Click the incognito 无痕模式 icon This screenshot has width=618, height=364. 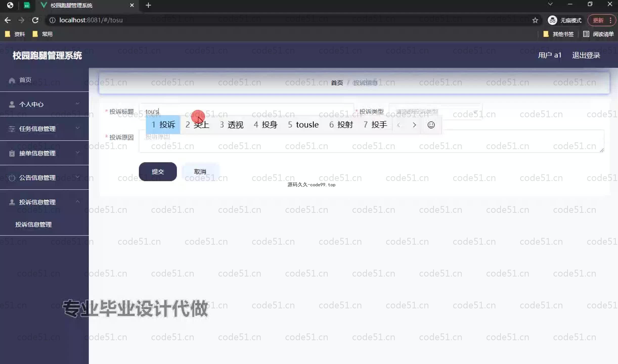pyautogui.click(x=552, y=20)
